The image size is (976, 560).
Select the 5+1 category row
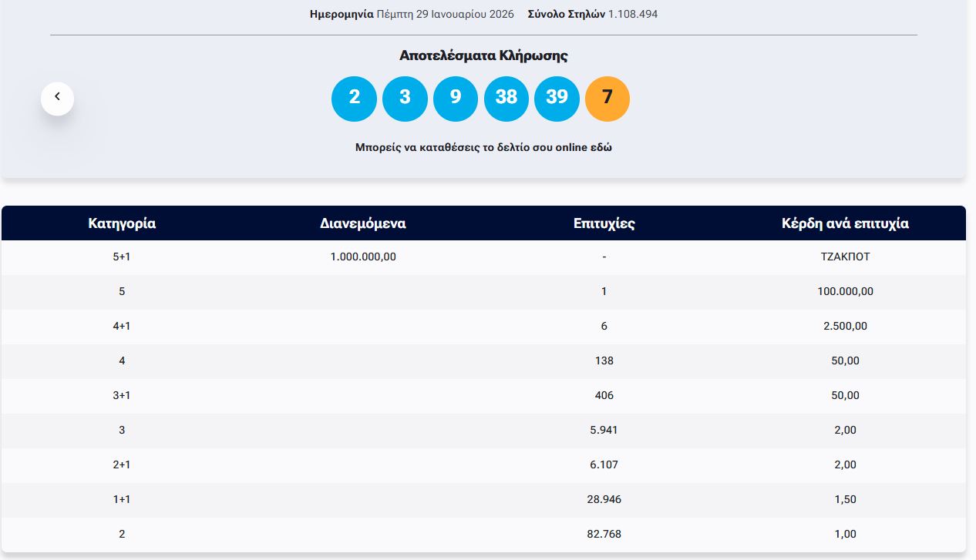[122, 257]
